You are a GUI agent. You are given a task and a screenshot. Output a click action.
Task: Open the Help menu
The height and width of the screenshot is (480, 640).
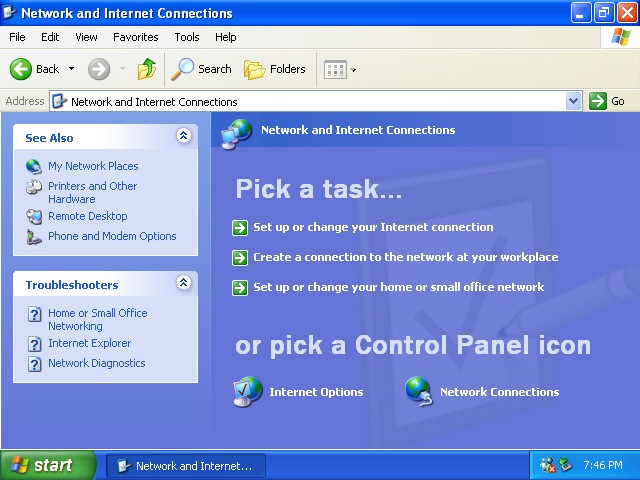tap(226, 37)
